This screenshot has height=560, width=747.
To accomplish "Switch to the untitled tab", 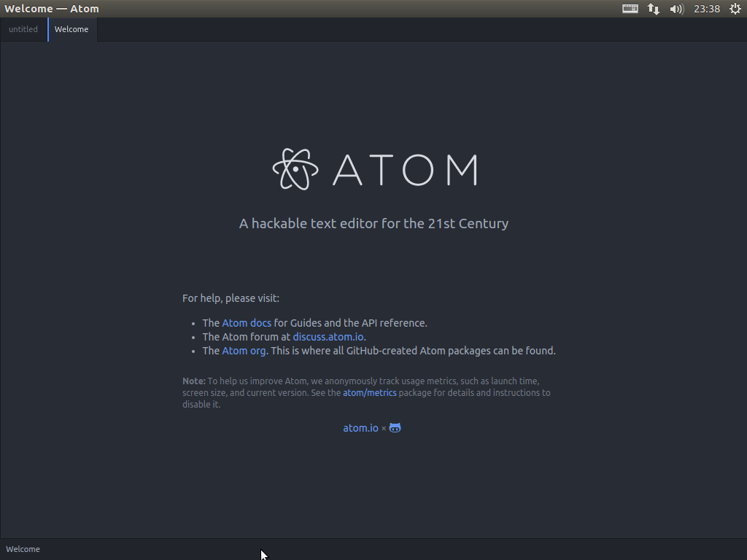I will click(x=23, y=29).
